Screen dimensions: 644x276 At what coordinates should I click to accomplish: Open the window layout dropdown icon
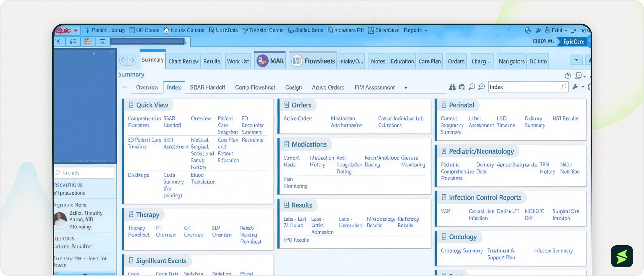[x=580, y=76]
